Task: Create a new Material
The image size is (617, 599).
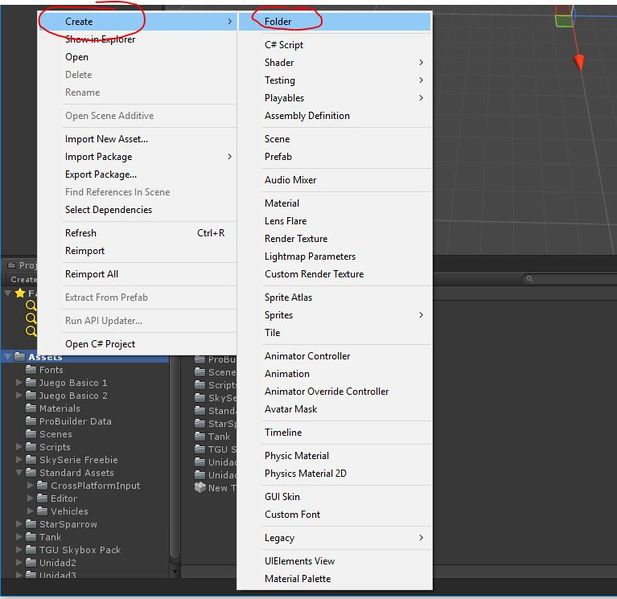Action: [282, 203]
